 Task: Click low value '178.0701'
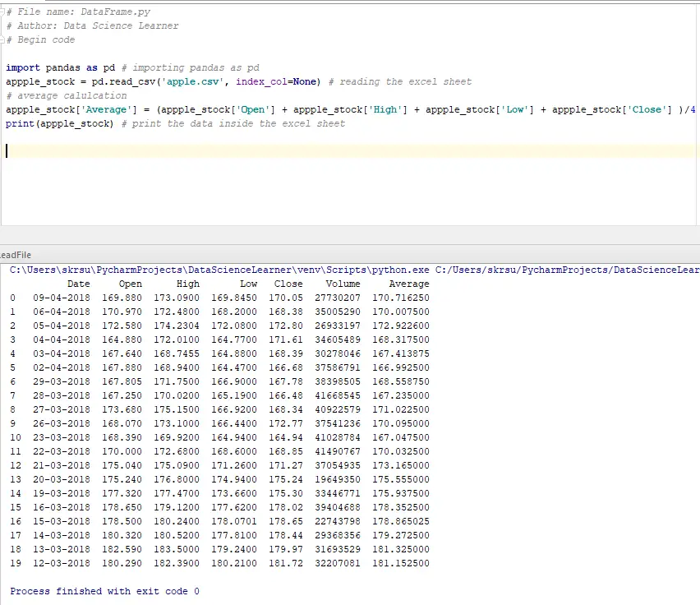coord(234,521)
